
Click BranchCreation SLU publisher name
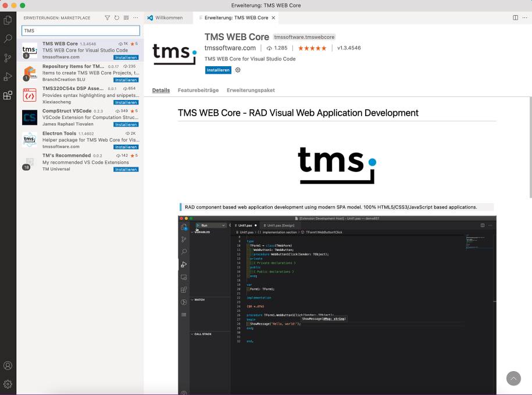(64, 80)
